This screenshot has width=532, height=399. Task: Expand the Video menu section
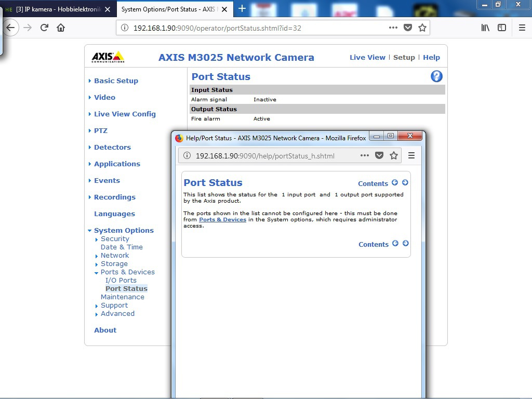104,97
